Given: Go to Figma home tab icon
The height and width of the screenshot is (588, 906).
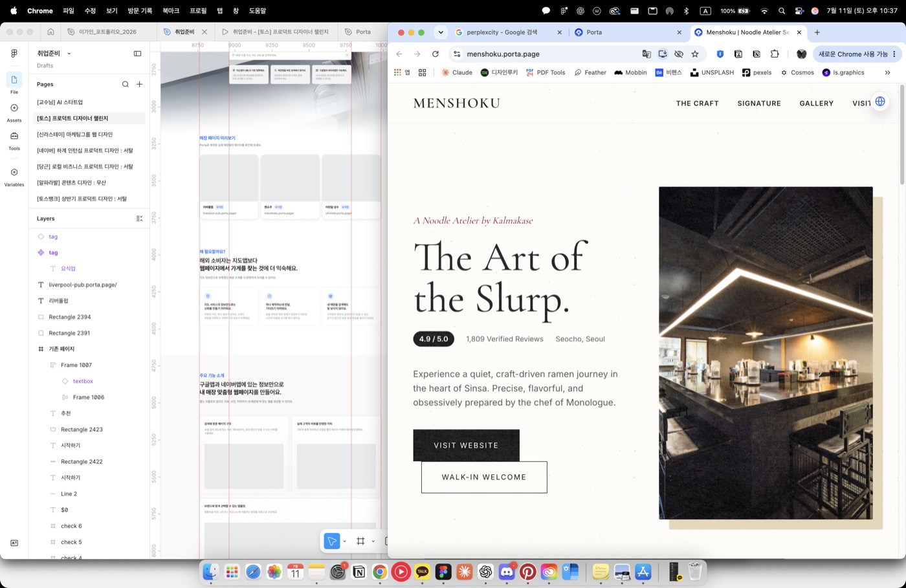Looking at the screenshot, I should pyautogui.click(x=50, y=32).
